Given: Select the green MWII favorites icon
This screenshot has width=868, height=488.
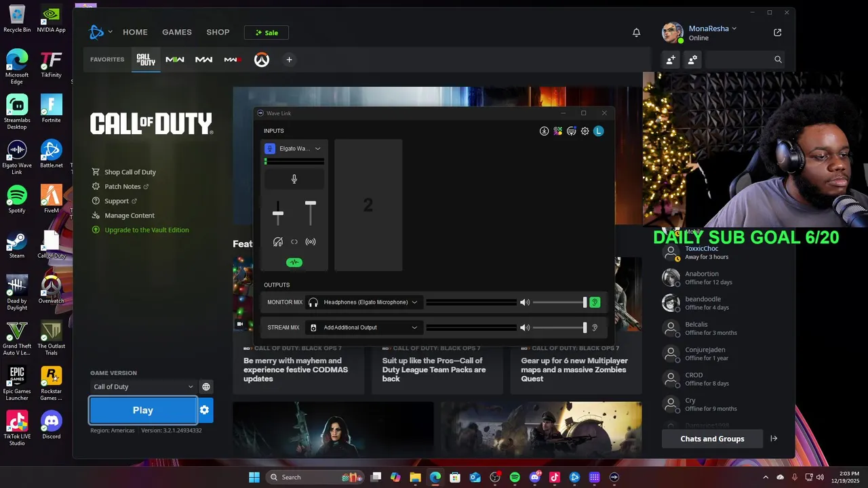Looking at the screenshot, I should (175, 60).
